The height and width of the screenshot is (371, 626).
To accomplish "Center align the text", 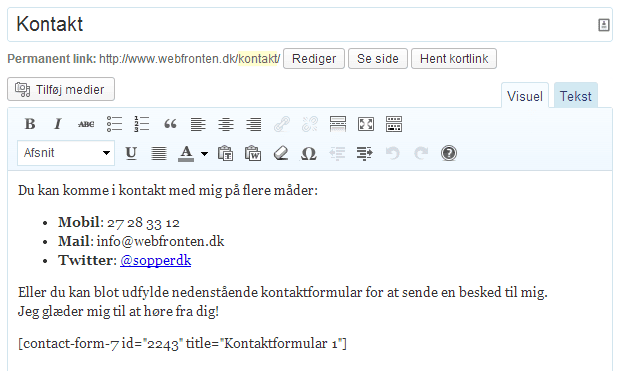I will point(226,124).
